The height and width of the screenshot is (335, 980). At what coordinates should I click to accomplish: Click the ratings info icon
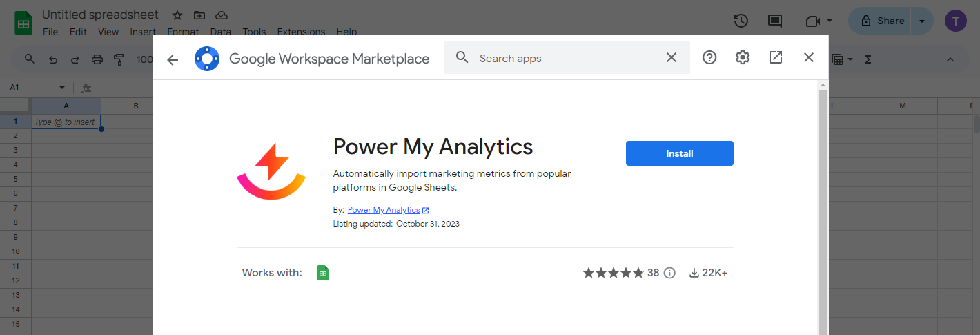click(669, 273)
